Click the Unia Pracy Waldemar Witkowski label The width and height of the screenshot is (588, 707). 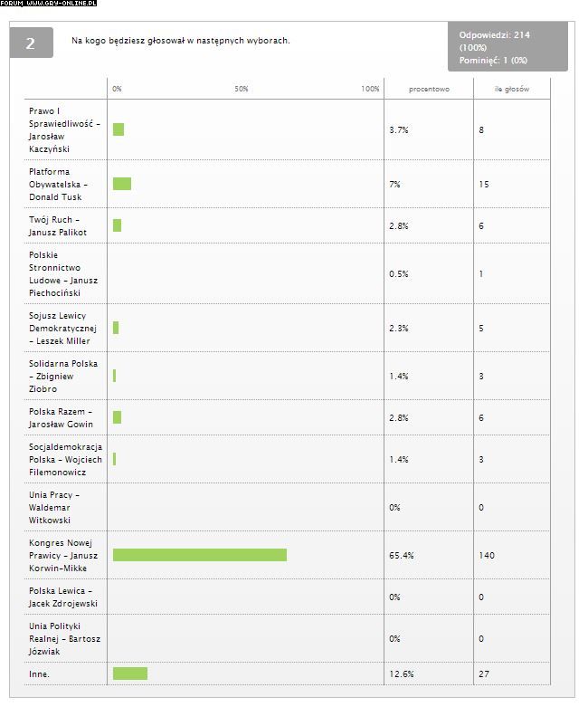[54, 507]
